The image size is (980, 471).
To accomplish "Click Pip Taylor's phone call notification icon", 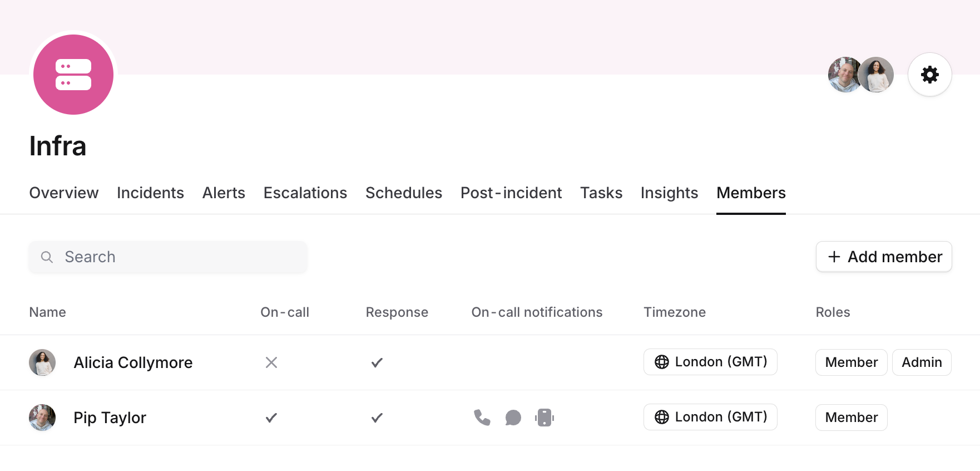I will 482,418.
